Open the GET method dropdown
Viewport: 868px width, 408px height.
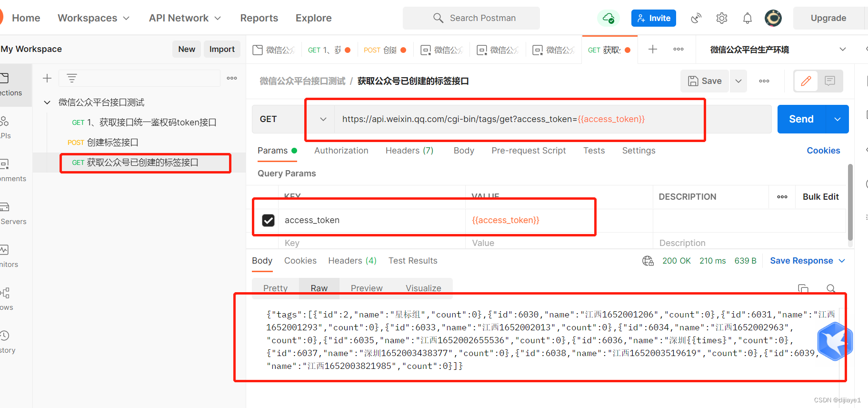coord(293,119)
